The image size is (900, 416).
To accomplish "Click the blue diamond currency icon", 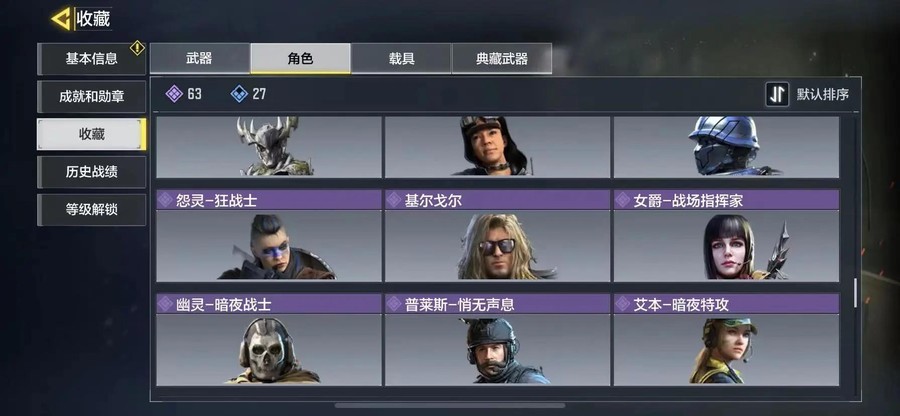I will pos(239,94).
